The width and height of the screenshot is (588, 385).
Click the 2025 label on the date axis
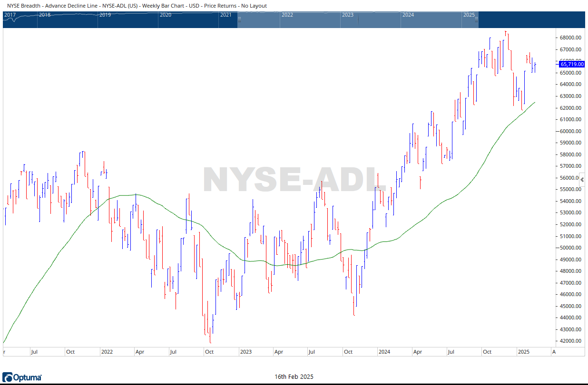tap(523, 352)
